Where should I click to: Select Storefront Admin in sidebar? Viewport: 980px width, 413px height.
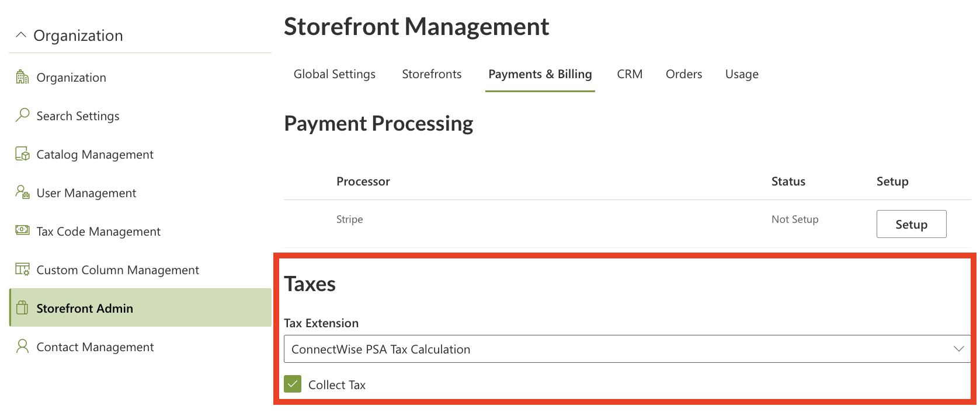[140, 307]
